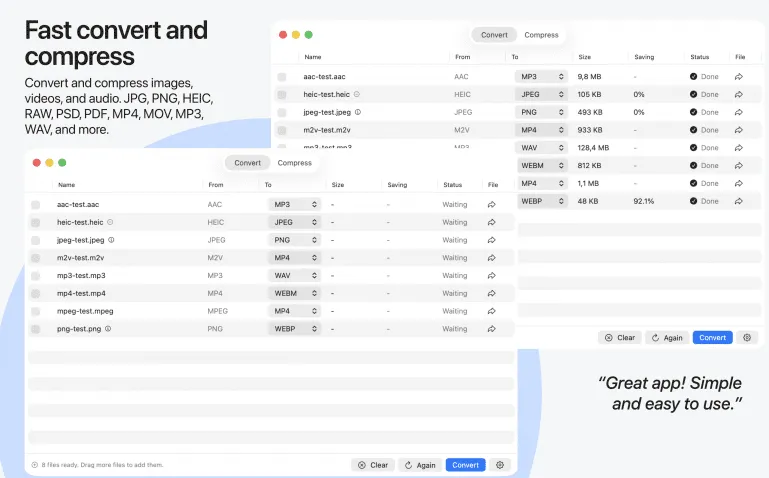Open MP3 format dropdown for aac-test.aac in front window
This screenshot has width=769, height=478.
[x=294, y=204]
